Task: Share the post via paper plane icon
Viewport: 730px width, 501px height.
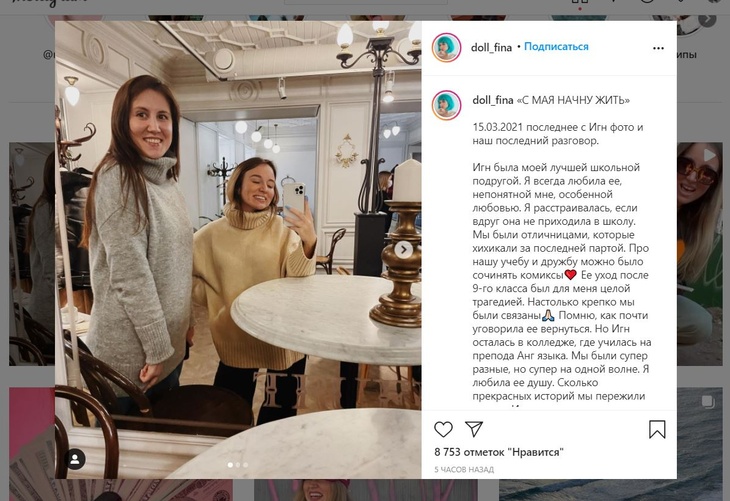Action: [473, 429]
